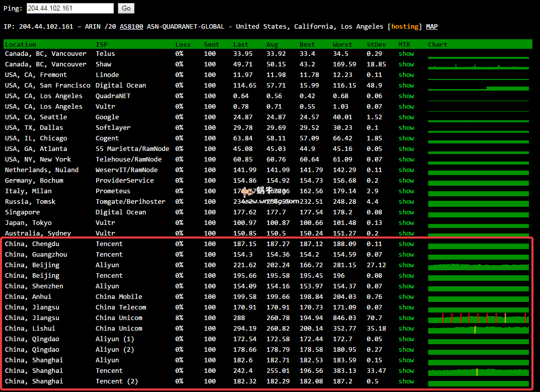Screen dimensions: 540x392
Task: Click the orange hosting tag
Action: coord(404,27)
